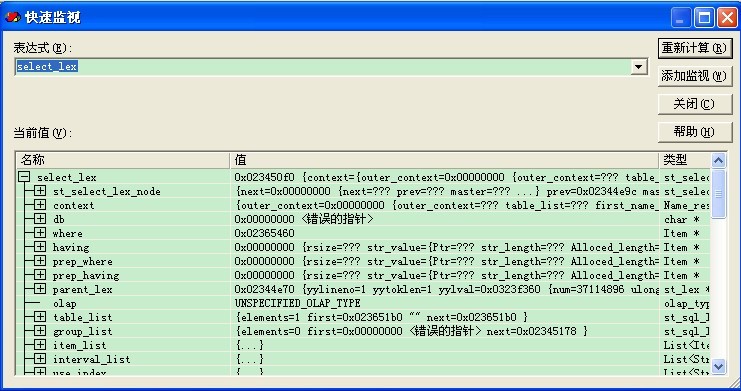
Task: Open the expression history dropdown arrow
Action: (638, 67)
